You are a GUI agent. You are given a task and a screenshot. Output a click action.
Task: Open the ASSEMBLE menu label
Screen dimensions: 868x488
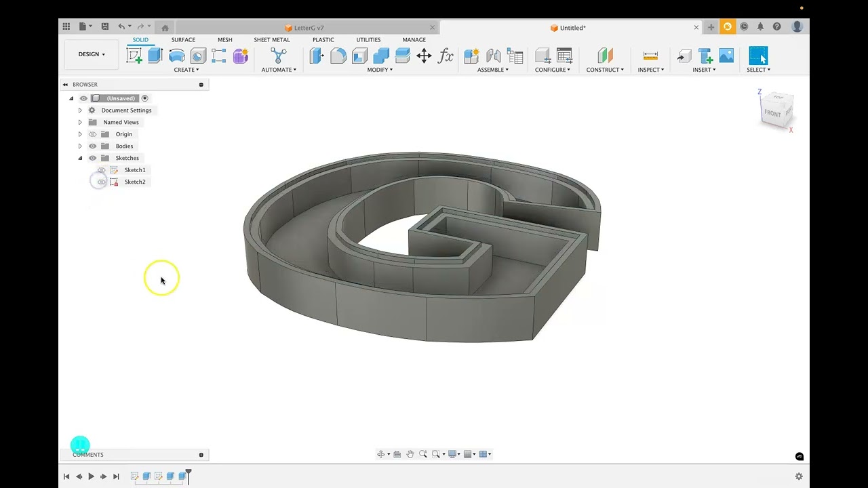[493, 70]
